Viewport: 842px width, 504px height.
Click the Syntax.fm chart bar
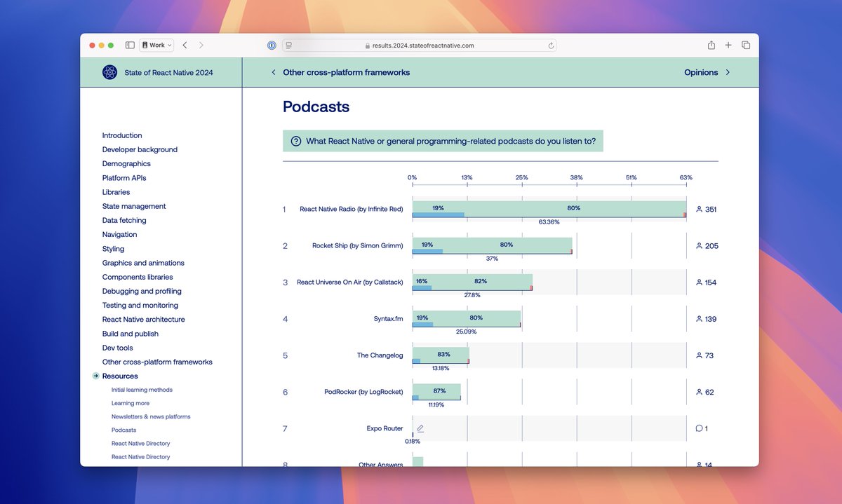pyautogui.click(x=467, y=319)
